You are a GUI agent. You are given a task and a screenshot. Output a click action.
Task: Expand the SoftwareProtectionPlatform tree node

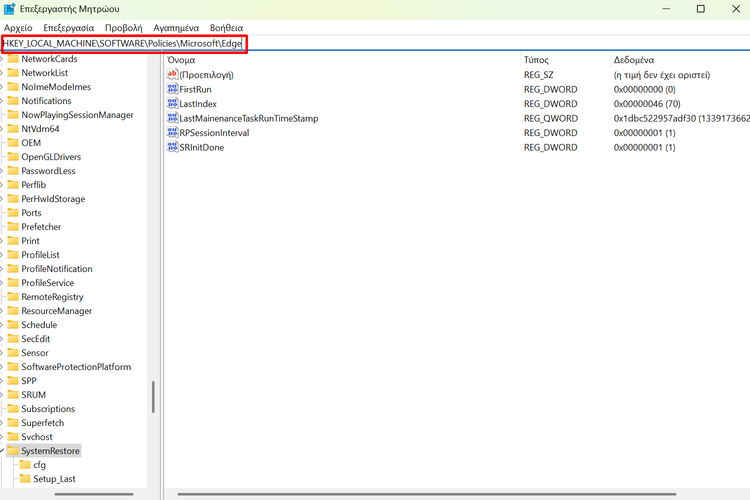(x=2, y=367)
